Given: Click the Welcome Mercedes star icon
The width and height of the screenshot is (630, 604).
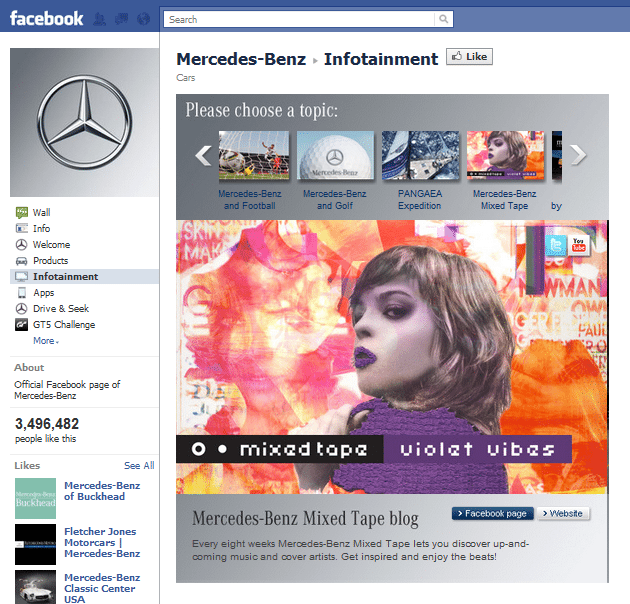Looking at the screenshot, I should (21, 244).
